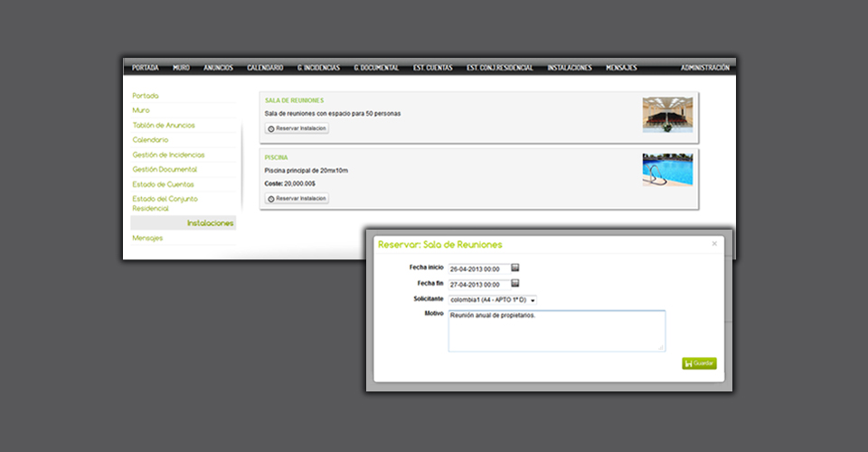868x452 pixels.
Task: Click the SALA DE REUNIONES heading
Action: [x=295, y=100]
